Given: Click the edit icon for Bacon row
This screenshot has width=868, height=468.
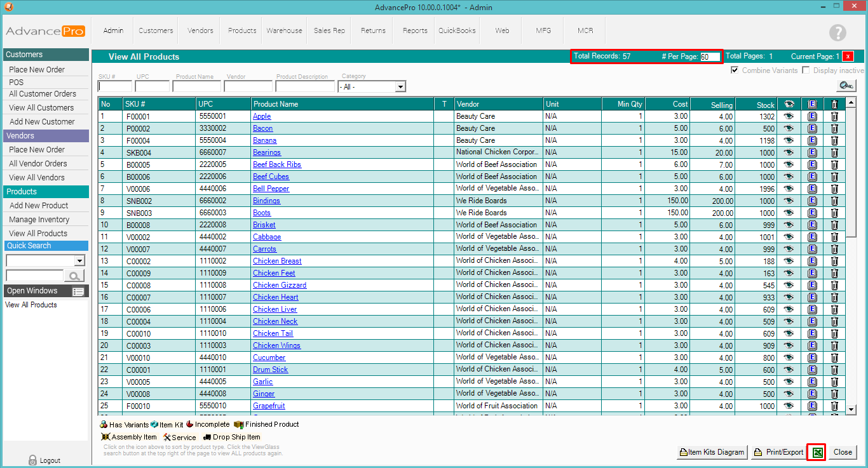Looking at the screenshot, I should point(812,128).
